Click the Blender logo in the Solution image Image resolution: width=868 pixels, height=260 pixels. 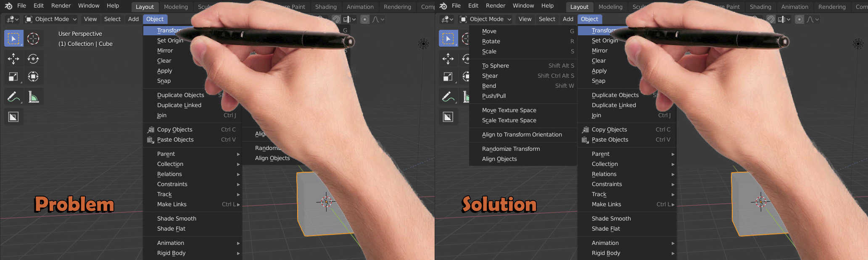point(443,6)
